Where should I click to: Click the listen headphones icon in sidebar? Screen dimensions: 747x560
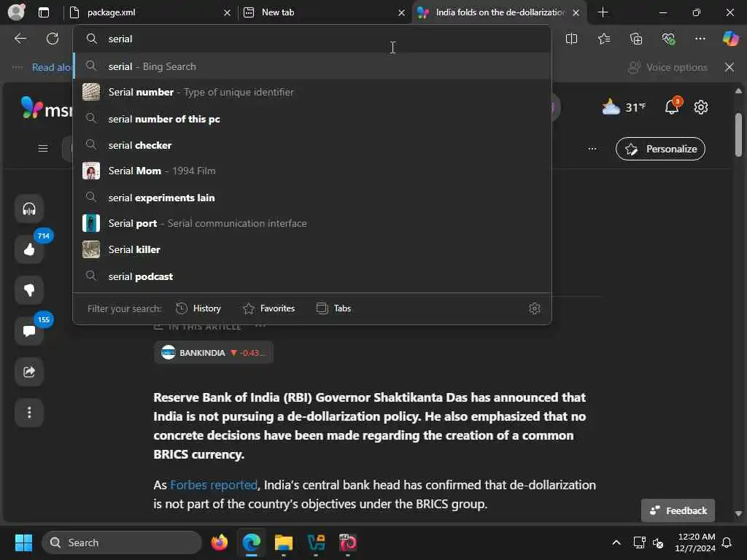point(29,209)
